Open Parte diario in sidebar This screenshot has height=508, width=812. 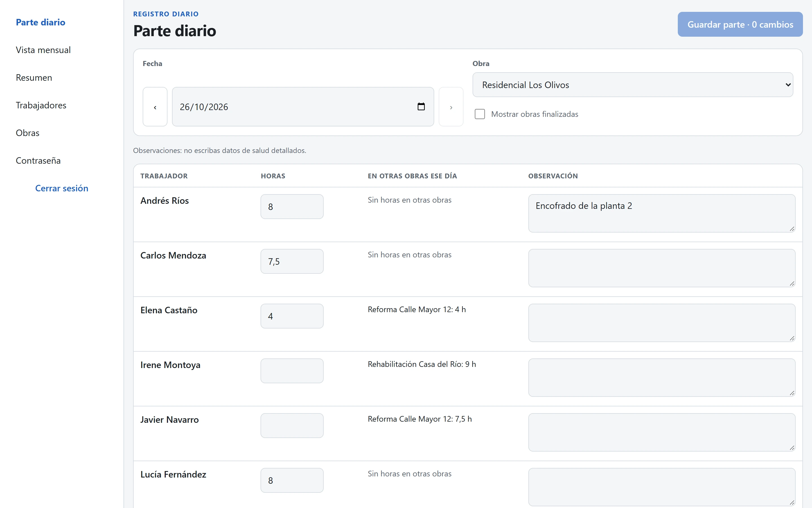41,22
